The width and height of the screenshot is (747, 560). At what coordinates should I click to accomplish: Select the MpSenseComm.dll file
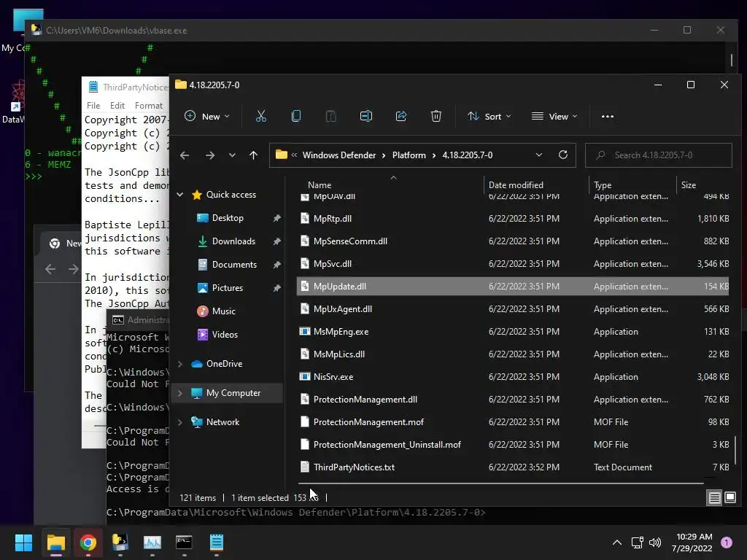(x=513, y=241)
